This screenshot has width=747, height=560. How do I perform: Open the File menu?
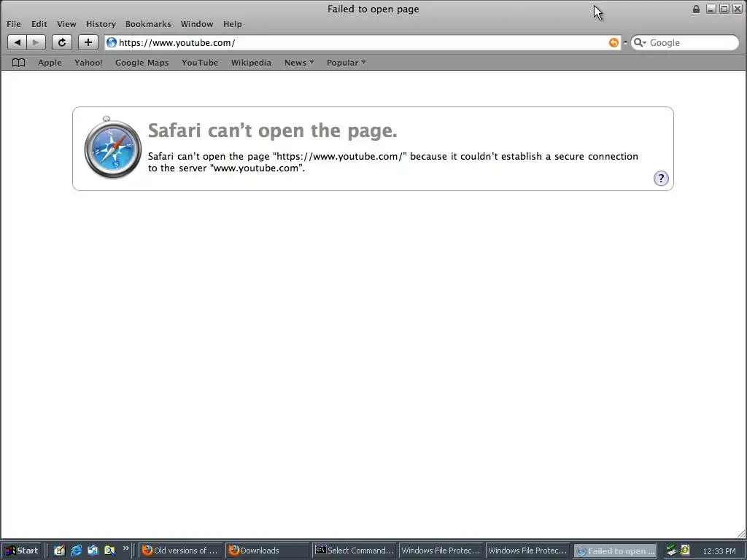pos(13,24)
